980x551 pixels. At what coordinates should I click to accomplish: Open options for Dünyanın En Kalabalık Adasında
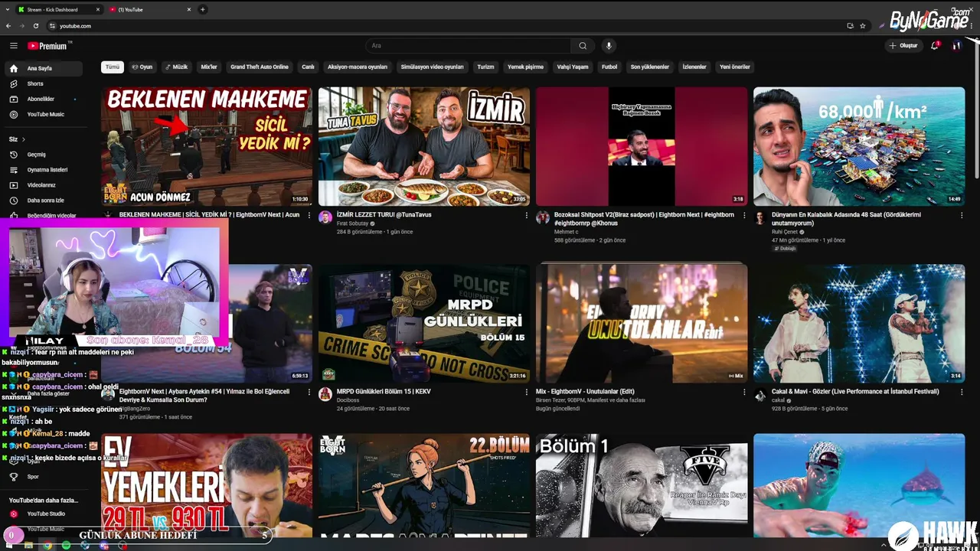962,216
